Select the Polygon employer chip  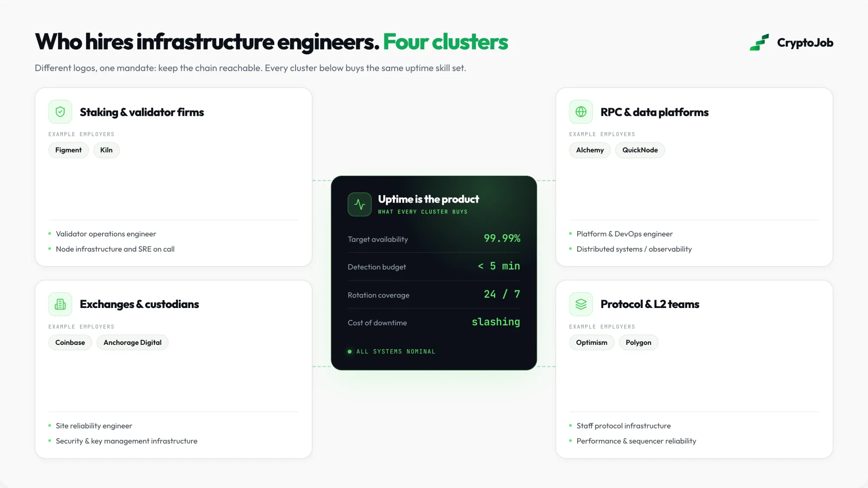point(638,342)
